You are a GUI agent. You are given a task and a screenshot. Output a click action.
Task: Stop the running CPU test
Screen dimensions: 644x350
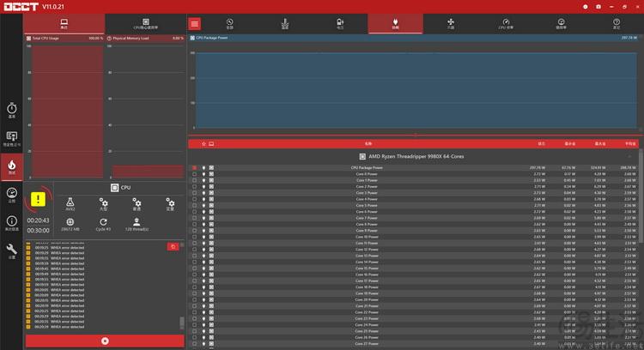coord(105,341)
